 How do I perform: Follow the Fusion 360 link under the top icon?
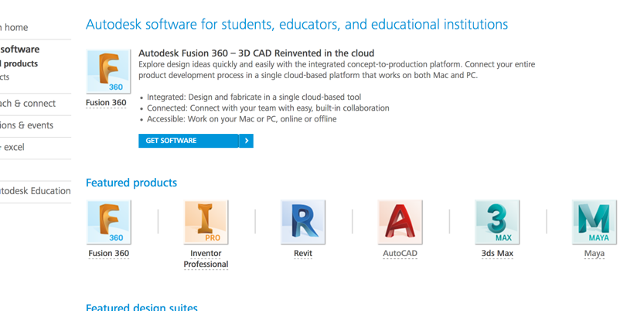(x=106, y=103)
